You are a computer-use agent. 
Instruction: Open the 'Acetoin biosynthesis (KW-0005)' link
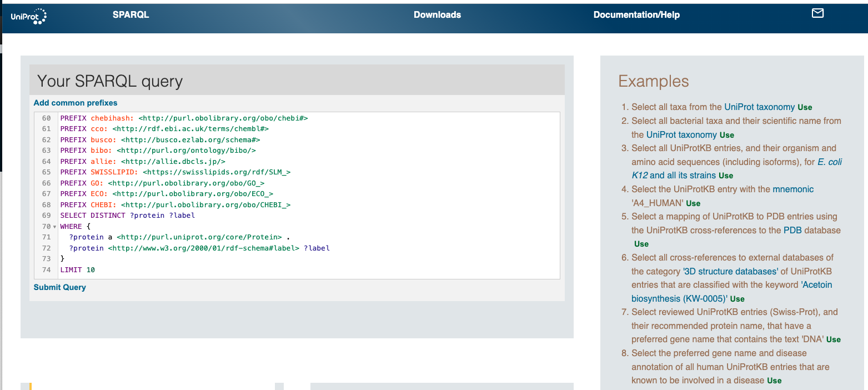[732, 292]
